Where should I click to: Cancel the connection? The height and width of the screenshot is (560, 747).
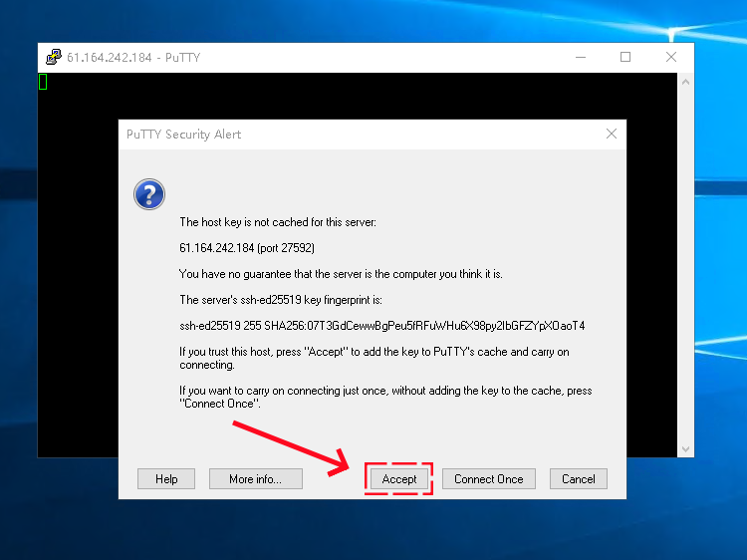point(578,479)
